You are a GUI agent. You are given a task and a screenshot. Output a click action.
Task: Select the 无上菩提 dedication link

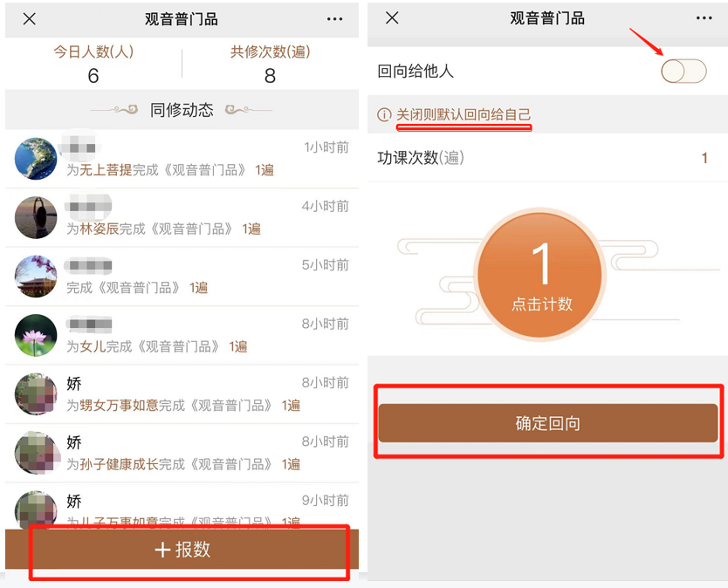(106, 170)
